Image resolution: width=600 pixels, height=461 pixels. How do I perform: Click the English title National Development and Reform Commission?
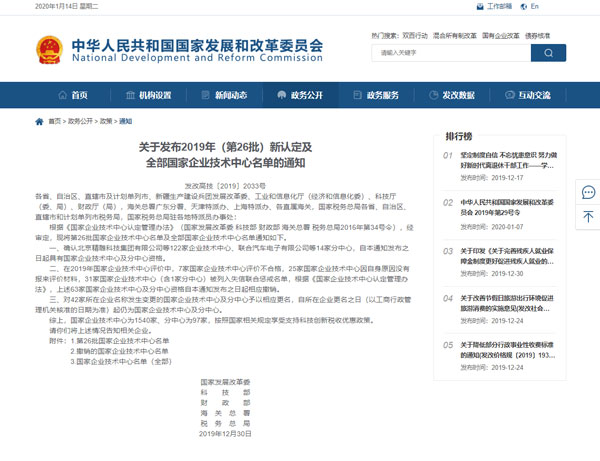tap(197, 58)
